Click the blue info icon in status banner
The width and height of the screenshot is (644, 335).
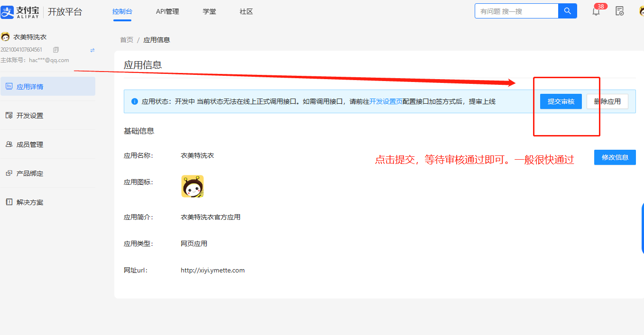(x=135, y=101)
